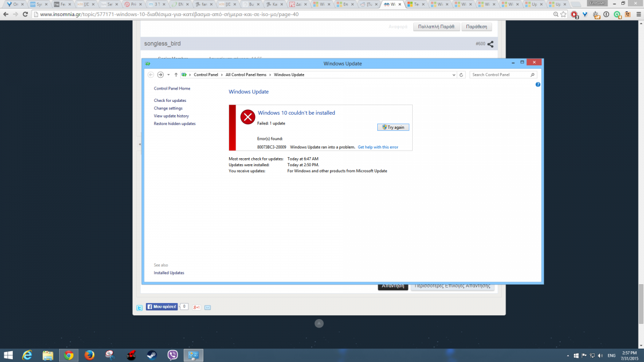Click Αναφορά link

(398, 26)
